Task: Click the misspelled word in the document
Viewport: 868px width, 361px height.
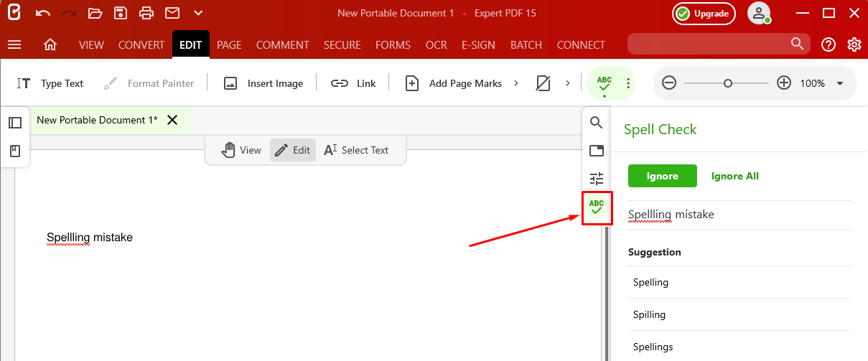Action: [69, 238]
